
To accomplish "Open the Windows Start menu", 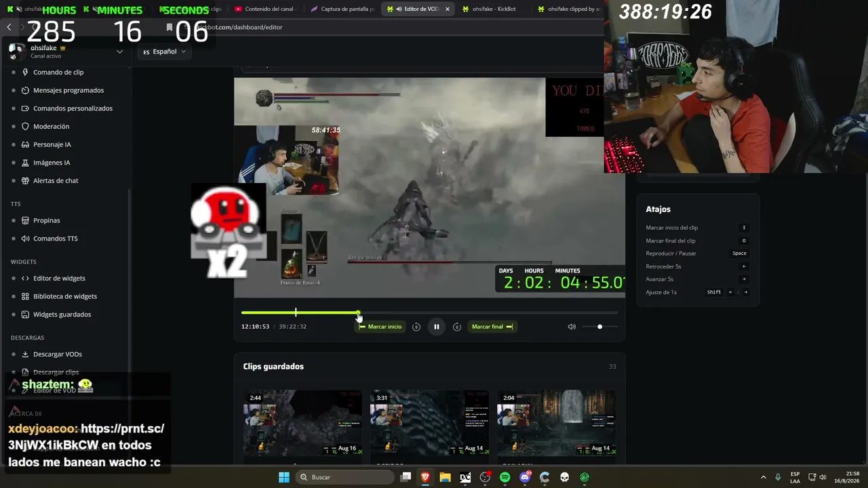I will click(x=284, y=477).
